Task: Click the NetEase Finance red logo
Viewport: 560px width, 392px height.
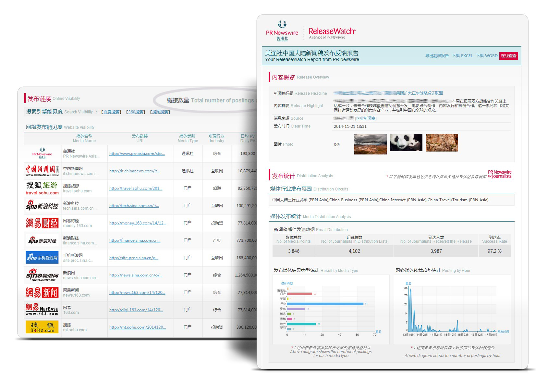Action: (42, 223)
